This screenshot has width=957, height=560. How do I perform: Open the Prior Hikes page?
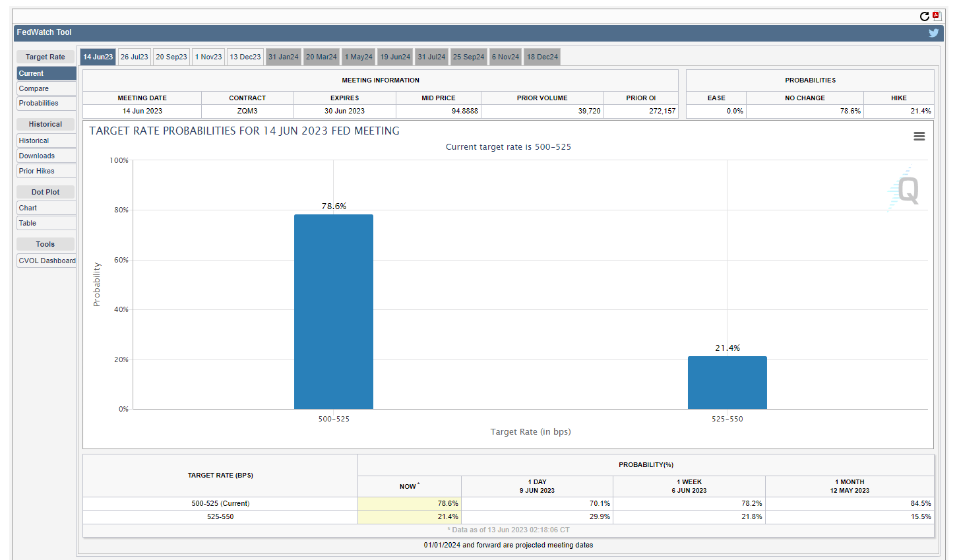point(46,171)
